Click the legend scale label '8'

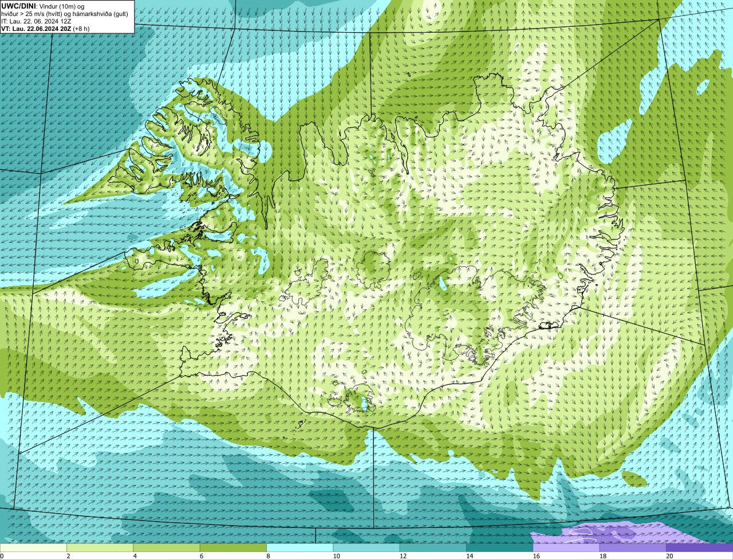(268, 556)
